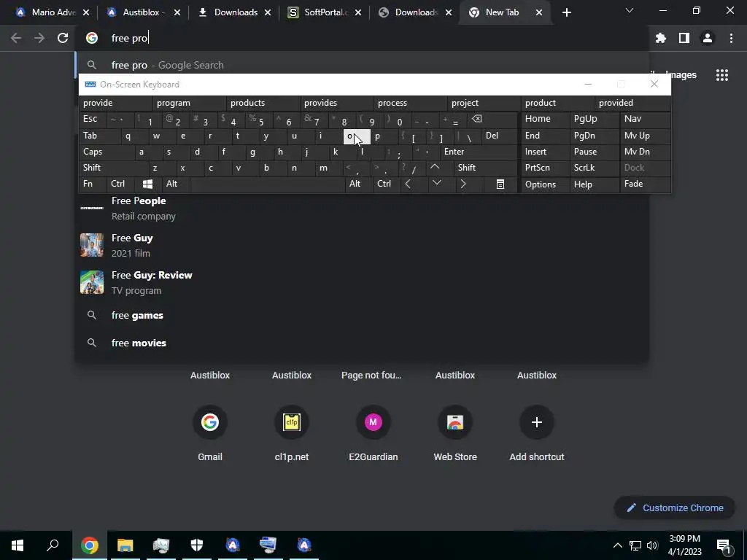Screen dimensions: 747x560
Task: Switch to the second Downloads tab with globe icon
Action: (415, 12)
